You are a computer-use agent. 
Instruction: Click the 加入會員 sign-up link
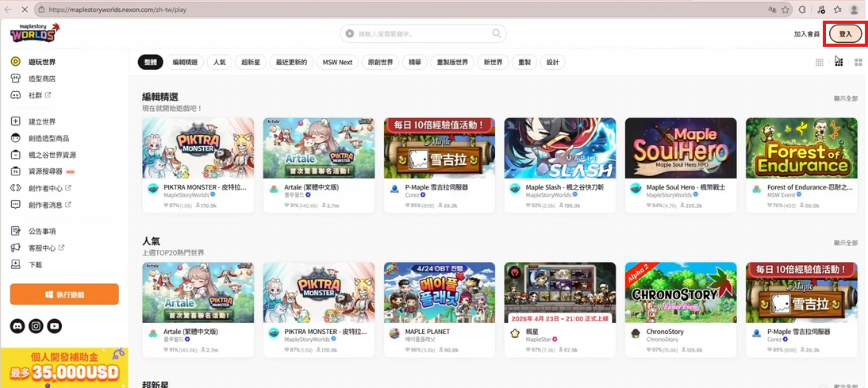807,34
